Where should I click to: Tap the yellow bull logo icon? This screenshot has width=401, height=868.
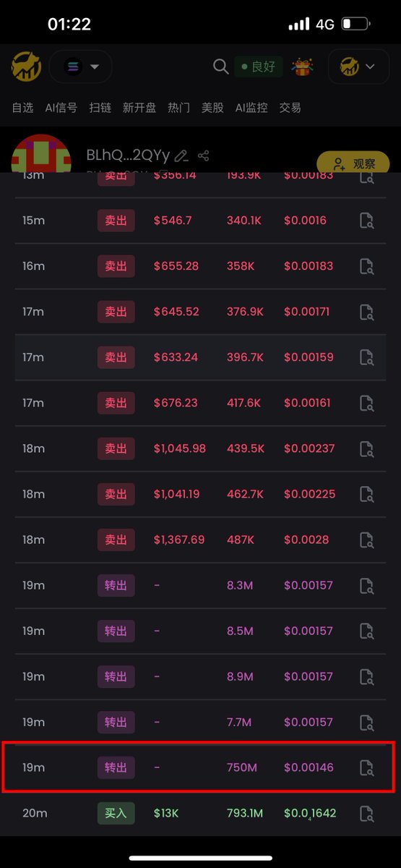(26, 67)
